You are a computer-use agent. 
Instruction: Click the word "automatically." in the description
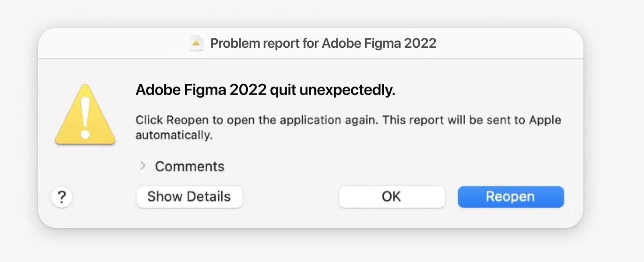click(174, 135)
